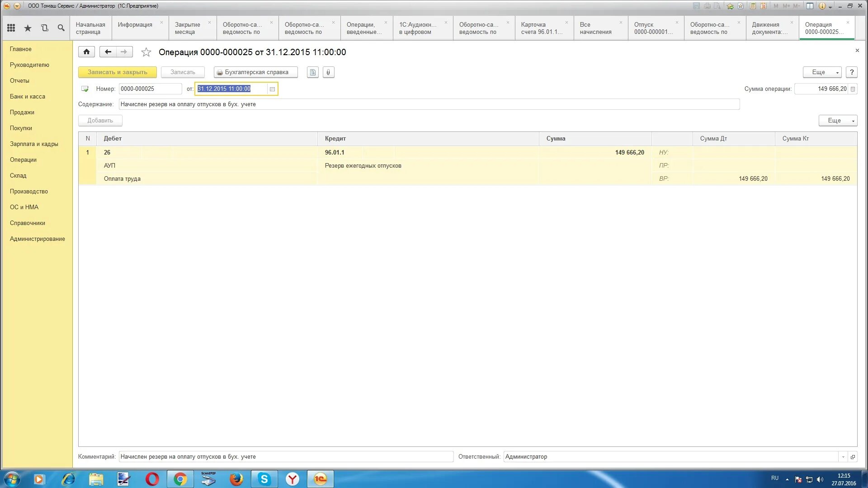The height and width of the screenshot is (488, 868).
Task: Click the Комментарий input field
Action: (286, 457)
